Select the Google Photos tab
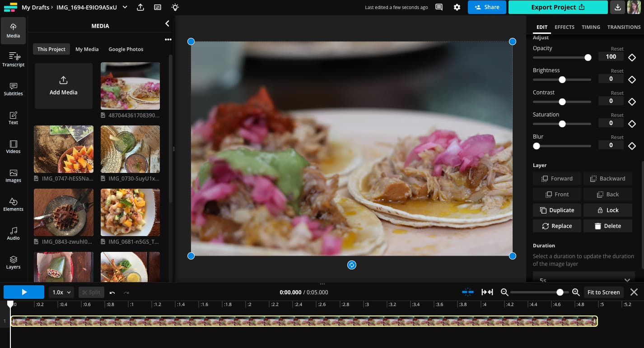644x348 pixels. click(x=126, y=49)
